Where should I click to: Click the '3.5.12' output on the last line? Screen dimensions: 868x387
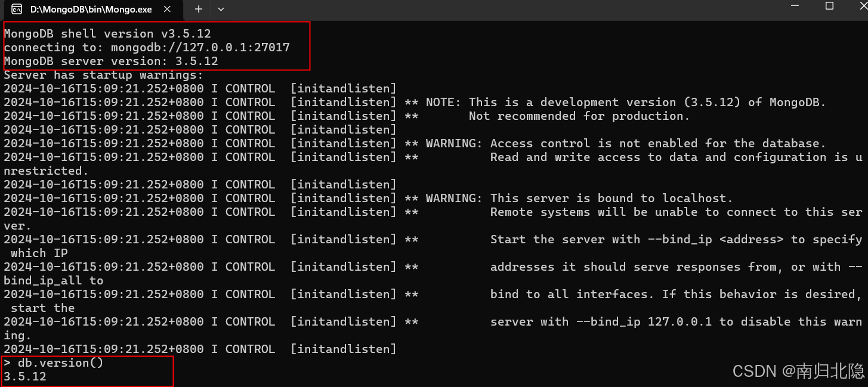(25, 376)
